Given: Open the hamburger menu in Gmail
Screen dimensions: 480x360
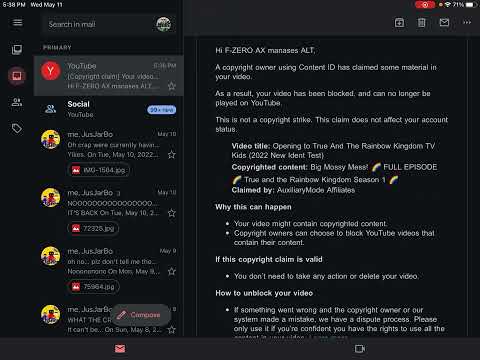Looking at the screenshot, I should pos(18,23).
